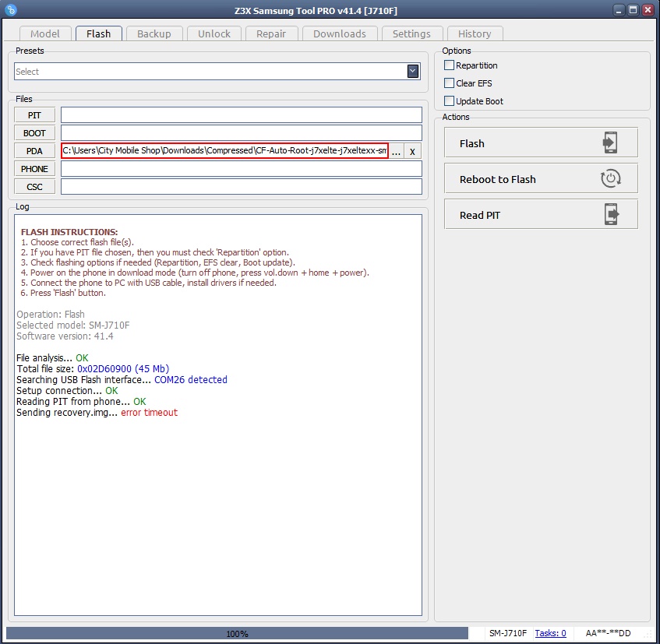Choose a BOOT file with BOOT button

pos(34,133)
